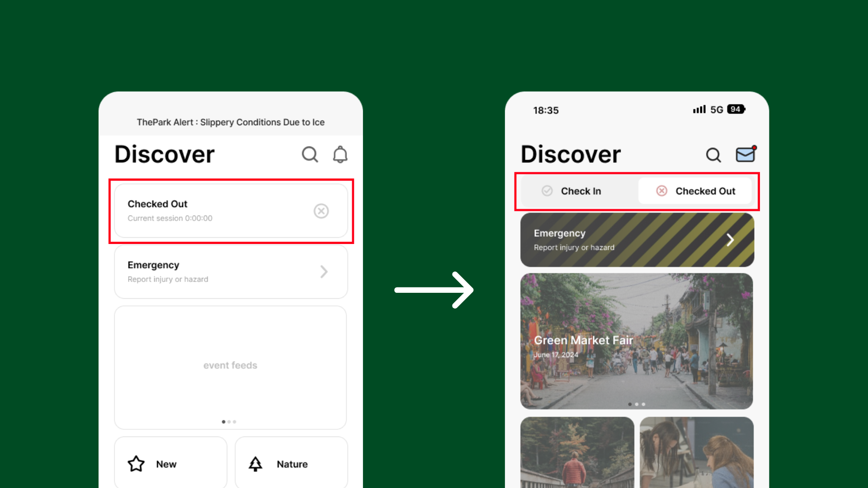Open the white Emergency report card
The image size is (868, 488).
(231, 272)
